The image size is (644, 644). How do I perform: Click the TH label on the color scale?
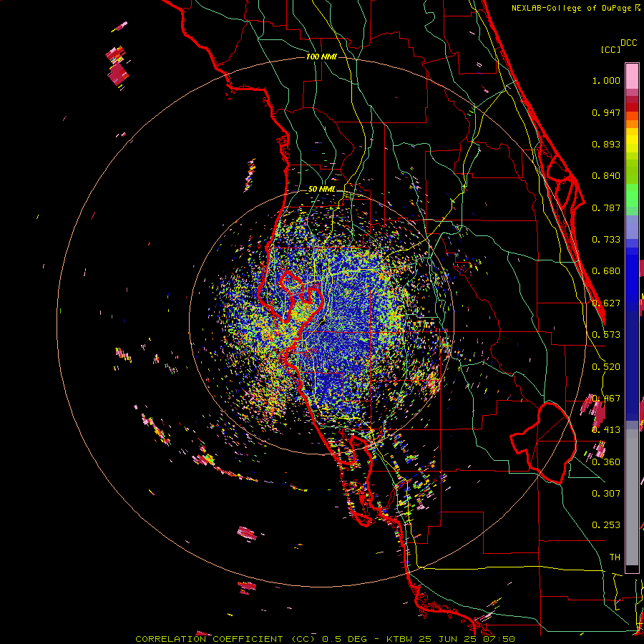(615, 557)
